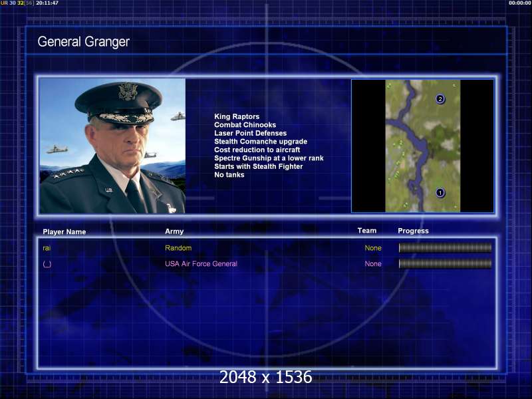
Task: Click the Army column header
Action: click(174, 231)
